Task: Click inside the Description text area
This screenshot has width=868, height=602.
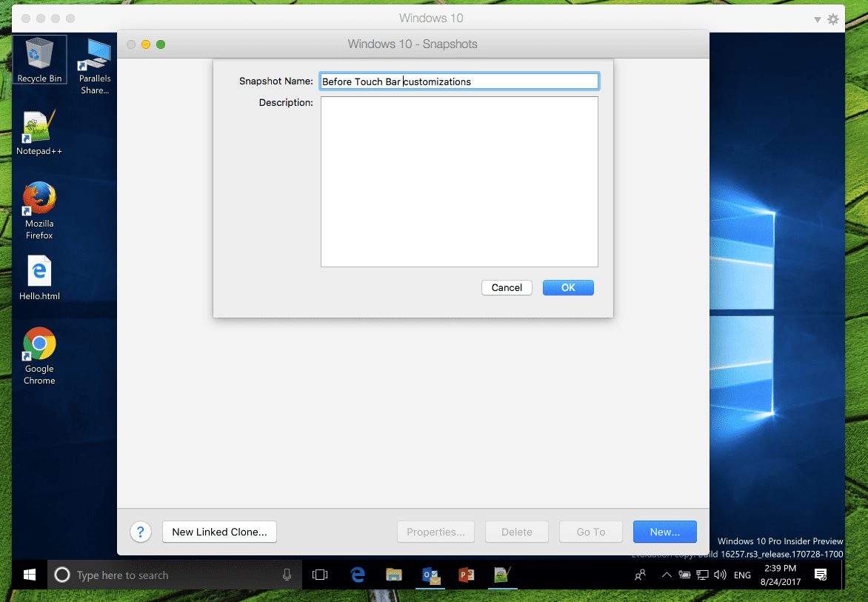Action: pyautogui.click(x=459, y=182)
